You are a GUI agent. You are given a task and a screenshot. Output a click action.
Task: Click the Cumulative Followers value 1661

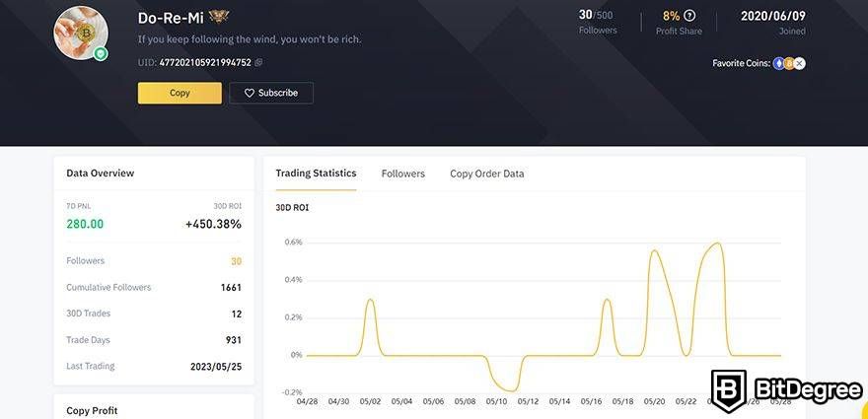coord(231,287)
